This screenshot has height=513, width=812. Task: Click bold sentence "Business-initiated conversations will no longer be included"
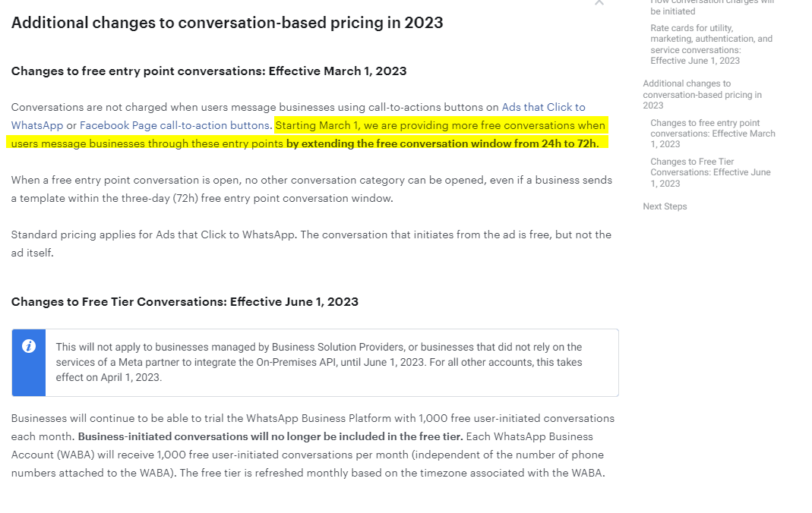[x=270, y=436]
